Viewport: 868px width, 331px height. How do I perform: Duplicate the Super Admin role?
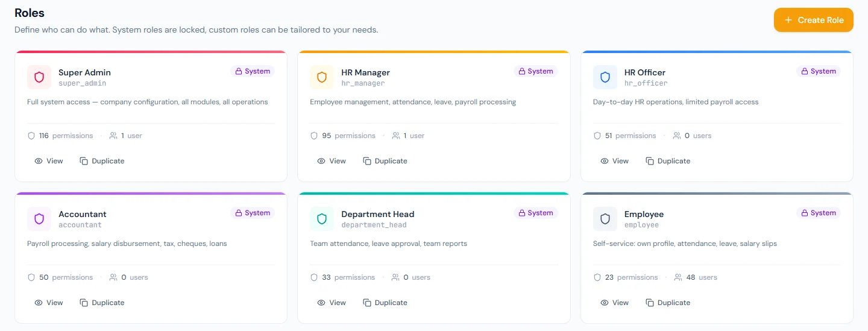coord(102,161)
